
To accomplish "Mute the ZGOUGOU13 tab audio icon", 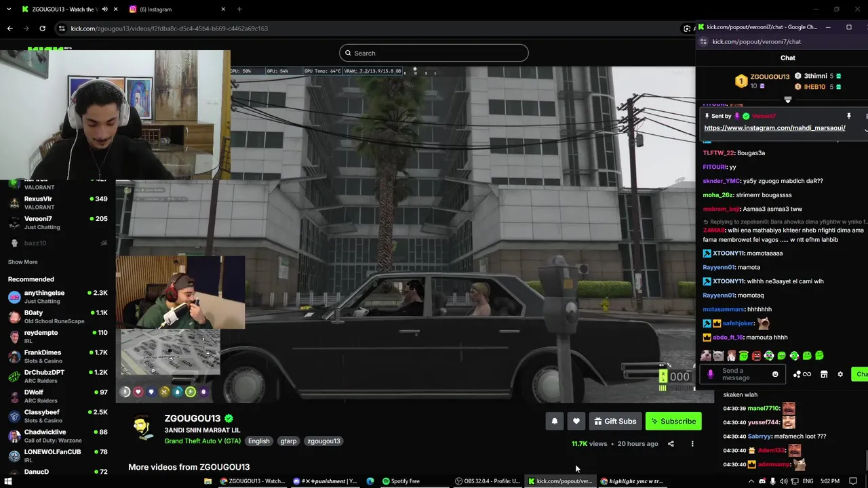I will [105, 9].
